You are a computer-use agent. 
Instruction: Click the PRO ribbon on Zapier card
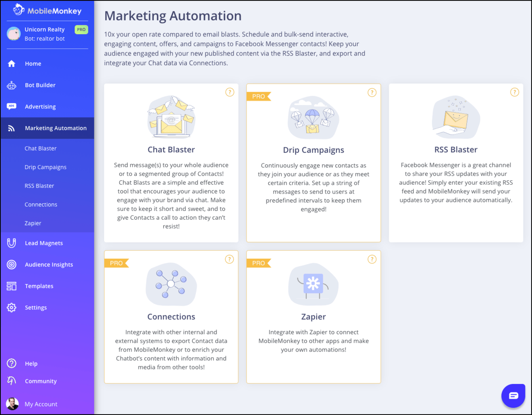[259, 263]
